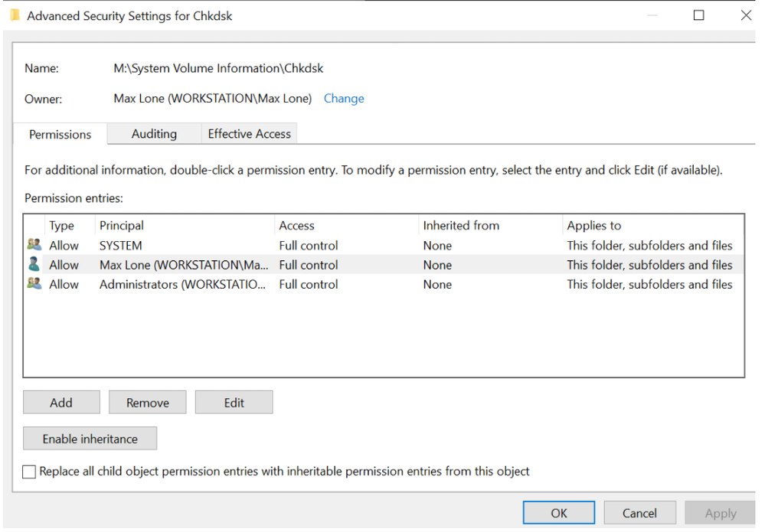Click Enable inheritance
This screenshot has width=765, height=532.
[90, 439]
